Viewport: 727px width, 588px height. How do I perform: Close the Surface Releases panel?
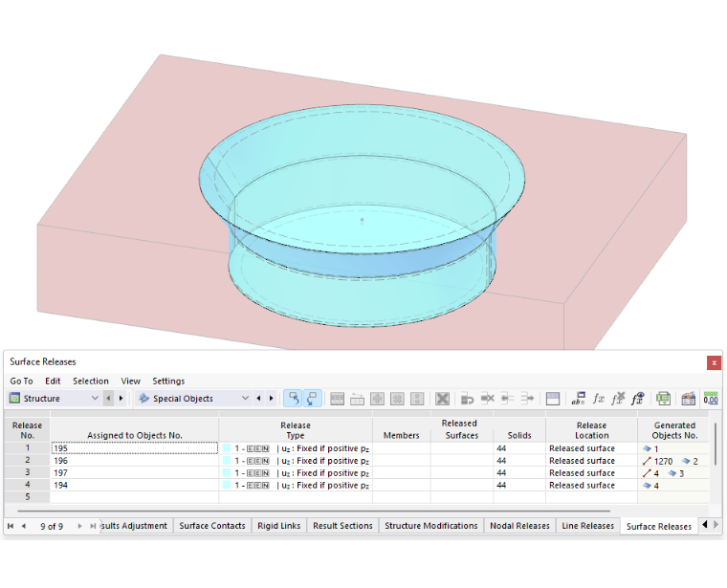coord(714,362)
